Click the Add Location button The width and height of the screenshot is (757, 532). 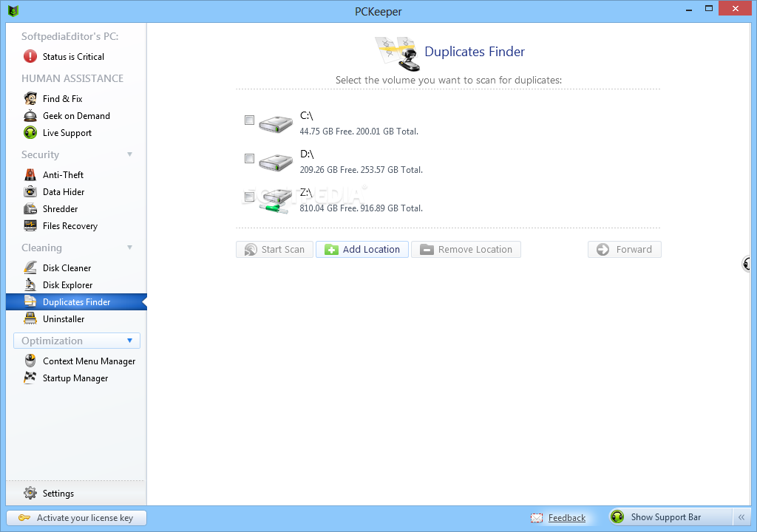(362, 250)
